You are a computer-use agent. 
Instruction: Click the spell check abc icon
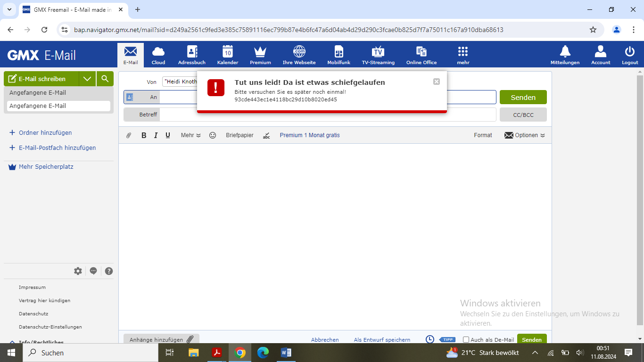coord(266,135)
